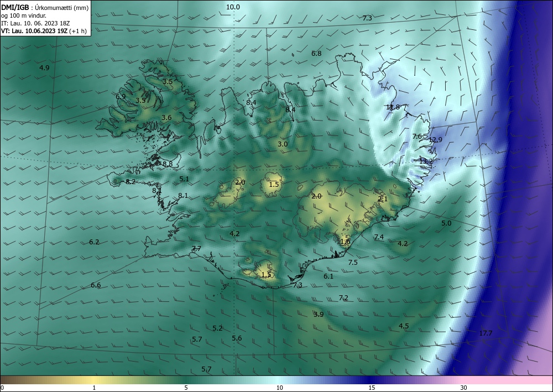This screenshot has height=392, width=553.
Task: Click the 30 label on the color scale
Action: point(464,388)
